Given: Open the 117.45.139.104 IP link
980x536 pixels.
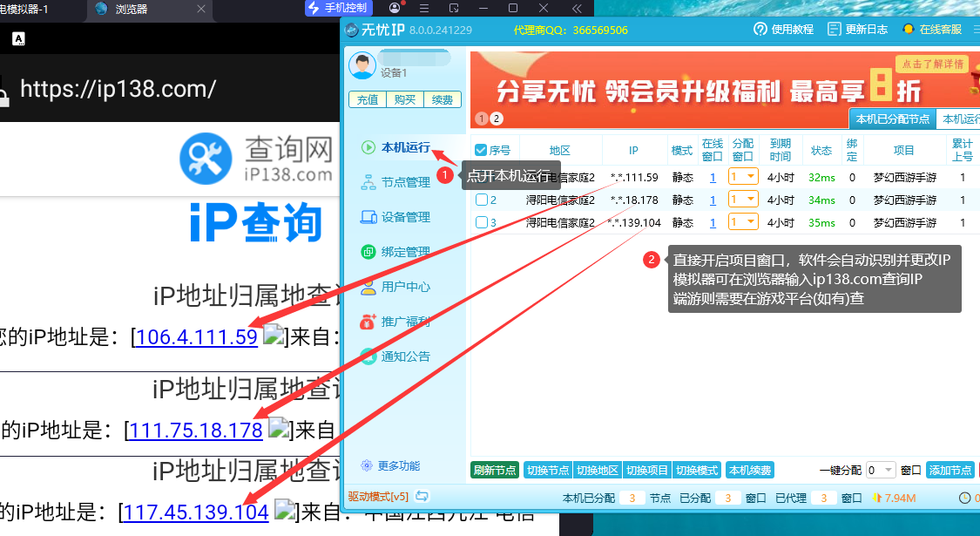Looking at the screenshot, I should [x=196, y=512].
